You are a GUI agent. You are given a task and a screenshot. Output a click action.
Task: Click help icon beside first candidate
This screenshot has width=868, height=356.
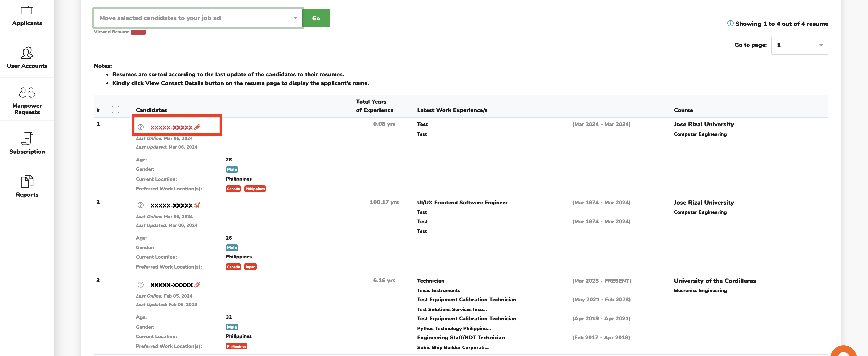coord(140,127)
